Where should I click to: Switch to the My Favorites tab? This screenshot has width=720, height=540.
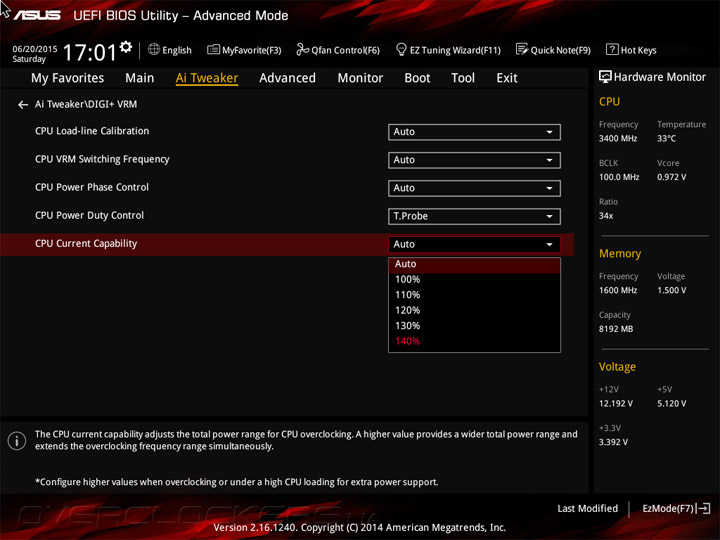(68, 78)
